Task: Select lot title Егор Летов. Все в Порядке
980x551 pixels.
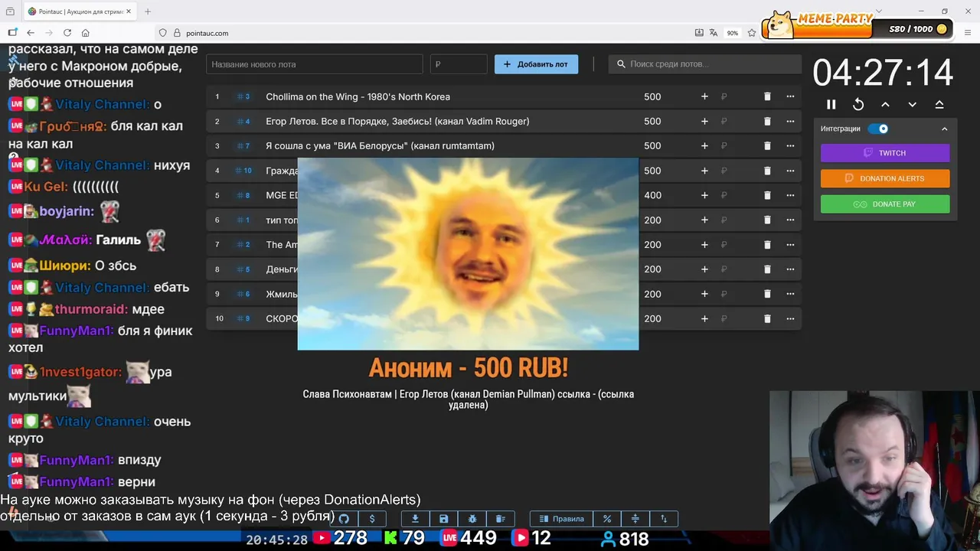Action: [x=397, y=121]
